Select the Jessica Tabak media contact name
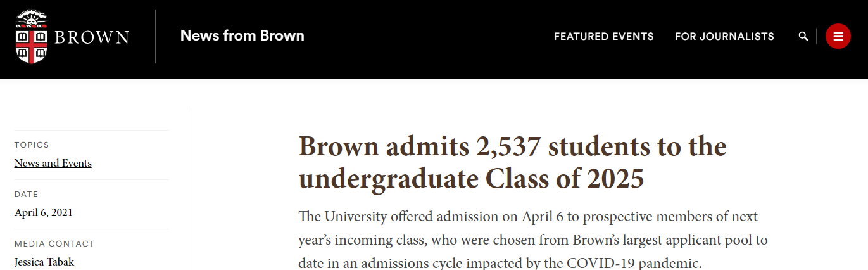 (44, 262)
